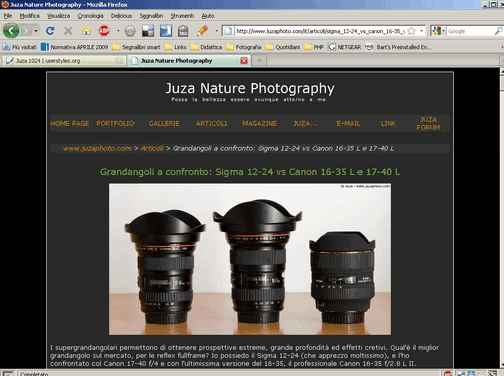Open the back/forward history dropdown
The width and height of the screenshot is (504, 376).
click(36, 31)
